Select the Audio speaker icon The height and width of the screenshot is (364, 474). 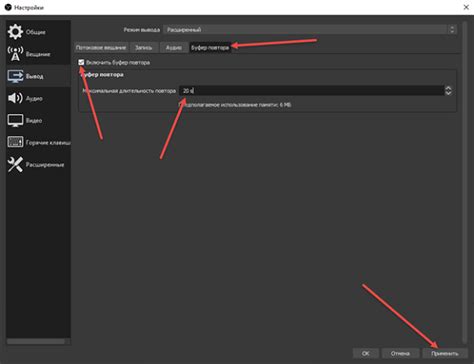click(15, 98)
